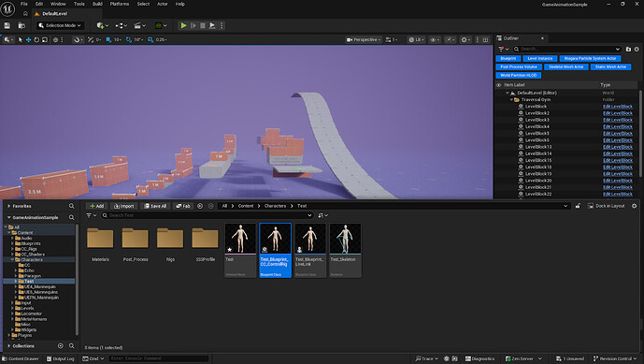Open the Outliner filter dropdown icon
Viewport: 644px width, 364px height.
pyautogui.click(x=503, y=49)
